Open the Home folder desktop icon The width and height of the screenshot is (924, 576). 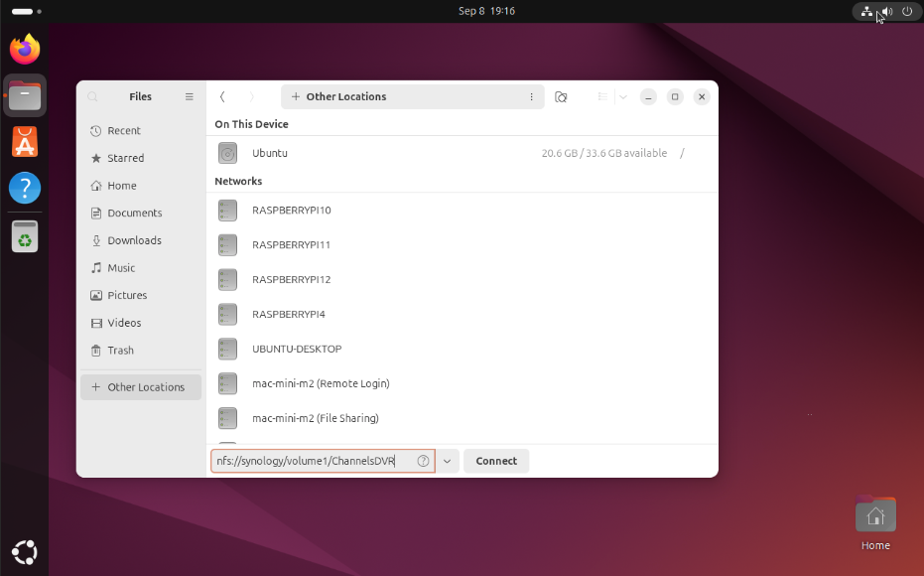[x=875, y=517]
